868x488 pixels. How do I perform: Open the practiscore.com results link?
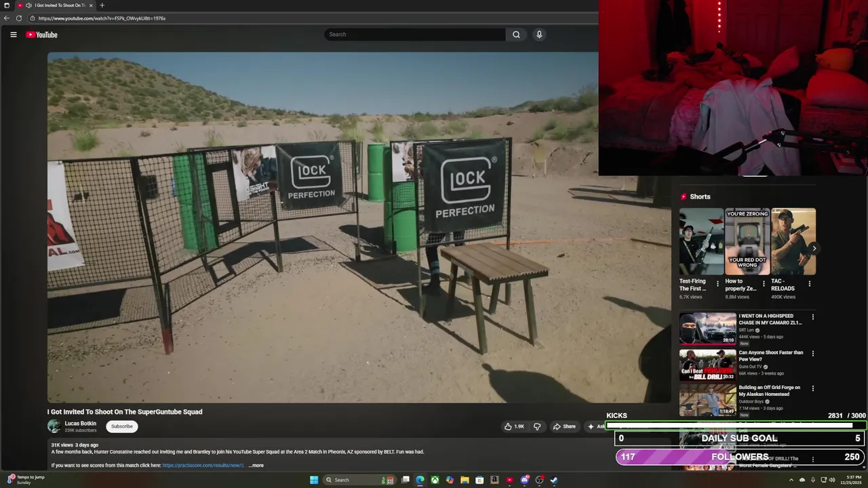[203, 466]
